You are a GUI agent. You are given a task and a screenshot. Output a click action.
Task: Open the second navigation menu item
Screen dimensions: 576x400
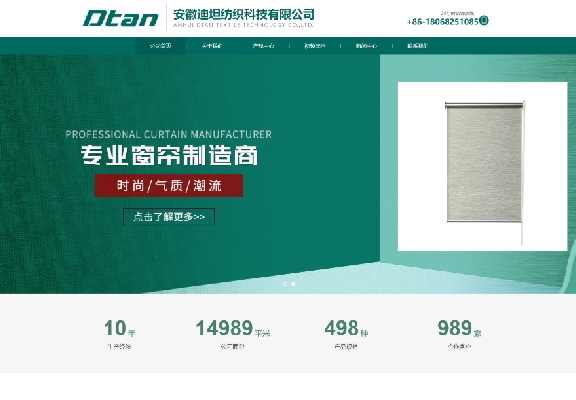coord(212,46)
